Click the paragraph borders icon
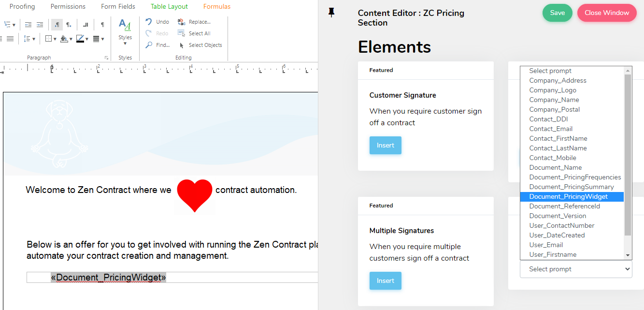The height and width of the screenshot is (310, 644). tap(48, 39)
